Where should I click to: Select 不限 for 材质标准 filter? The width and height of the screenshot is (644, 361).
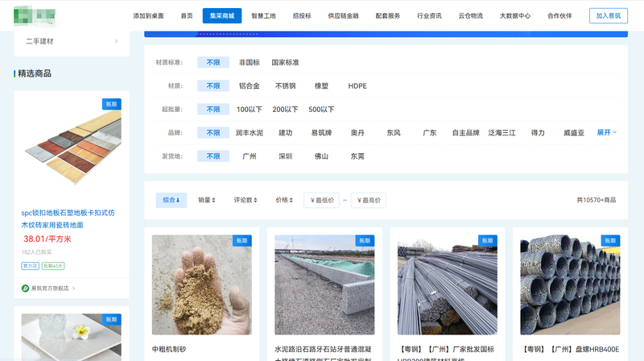(x=213, y=63)
